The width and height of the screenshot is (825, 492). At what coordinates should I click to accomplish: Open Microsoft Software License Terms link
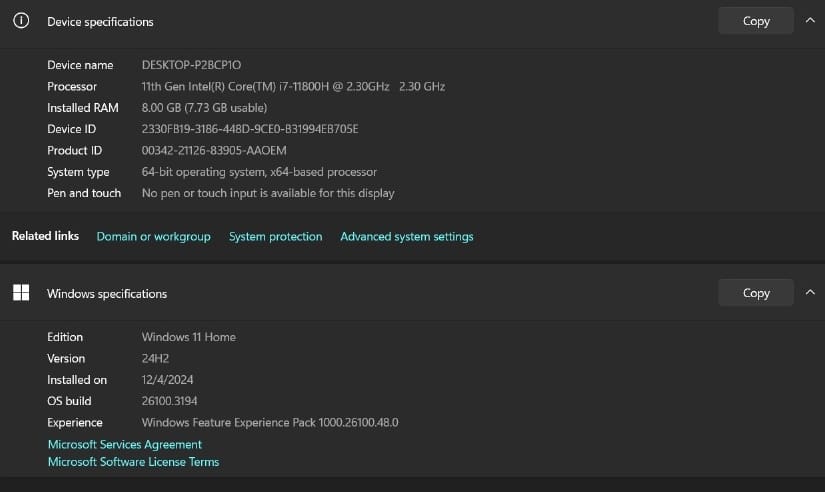pyautogui.click(x=134, y=462)
